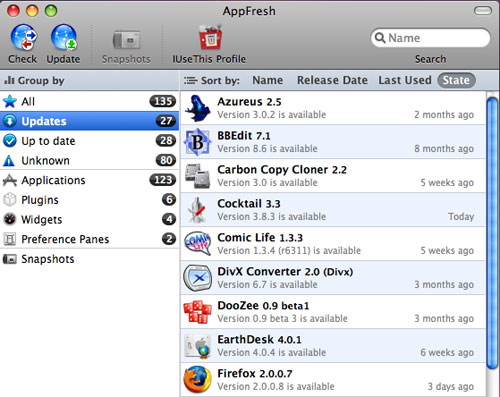Click the DivX Converter screen icon
Screen dimensions: 500x397
coord(198,278)
